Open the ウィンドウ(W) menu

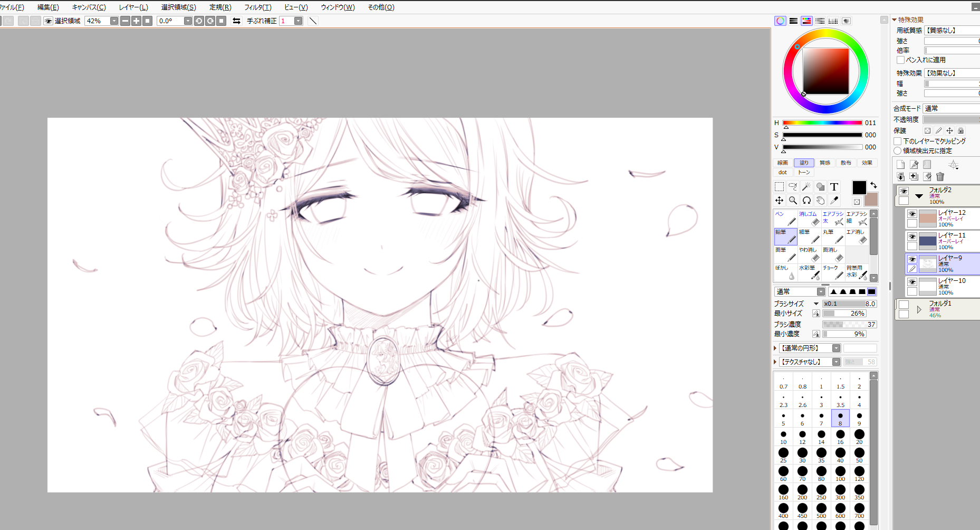(x=338, y=7)
